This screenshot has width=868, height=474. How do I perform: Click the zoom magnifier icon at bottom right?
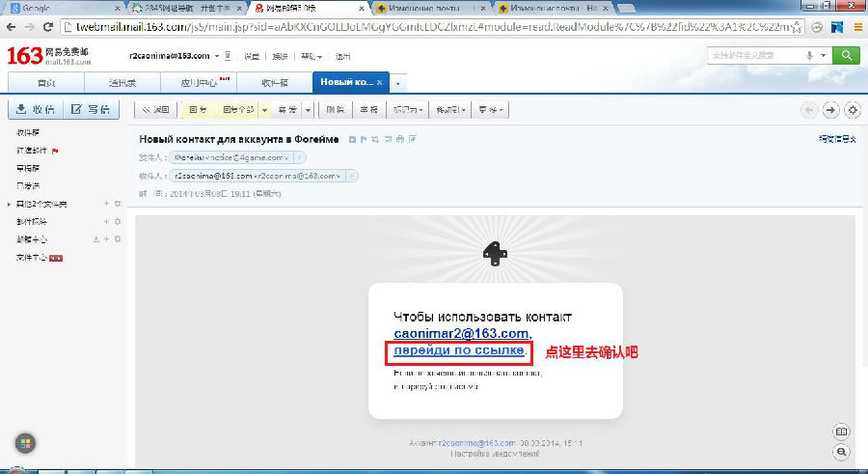(842, 451)
